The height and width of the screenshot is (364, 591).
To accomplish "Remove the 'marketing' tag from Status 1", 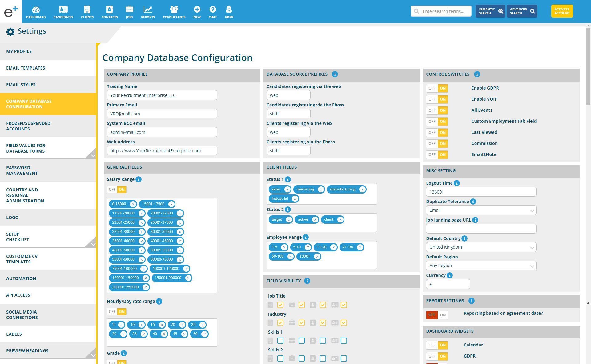I will point(321,190).
